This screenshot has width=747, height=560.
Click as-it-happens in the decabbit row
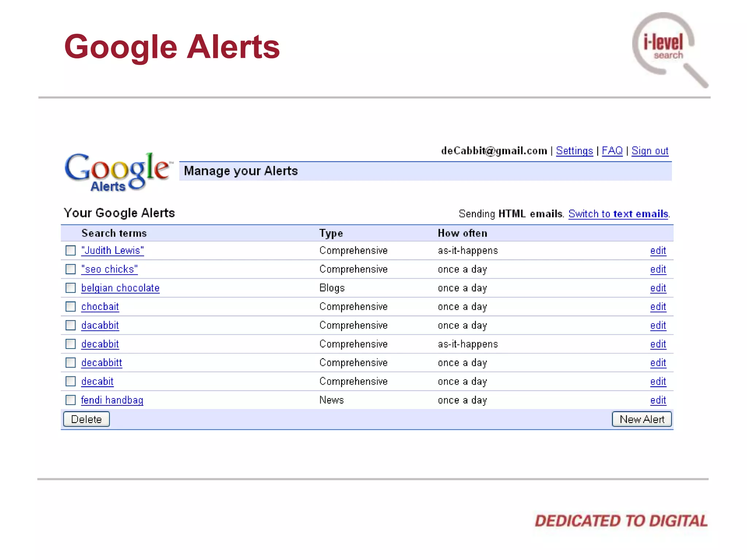pyautogui.click(x=468, y=344)
